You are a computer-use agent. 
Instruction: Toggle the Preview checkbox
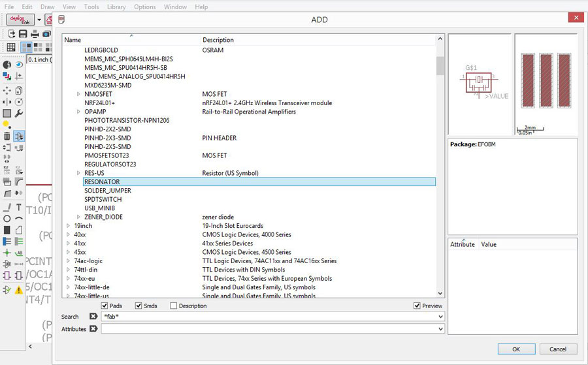417,306
